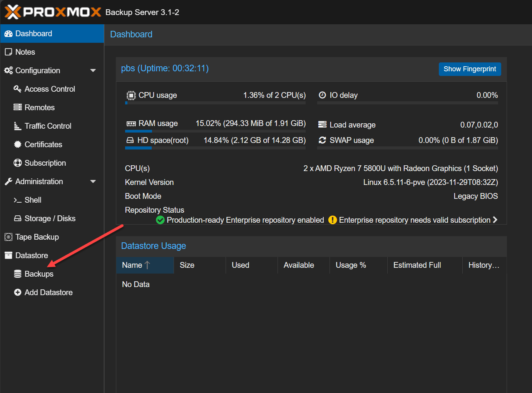The width and height of the screenshot is (532, 393).
Task: Click the RAM usage memory icon
Action: pos(131,124)
